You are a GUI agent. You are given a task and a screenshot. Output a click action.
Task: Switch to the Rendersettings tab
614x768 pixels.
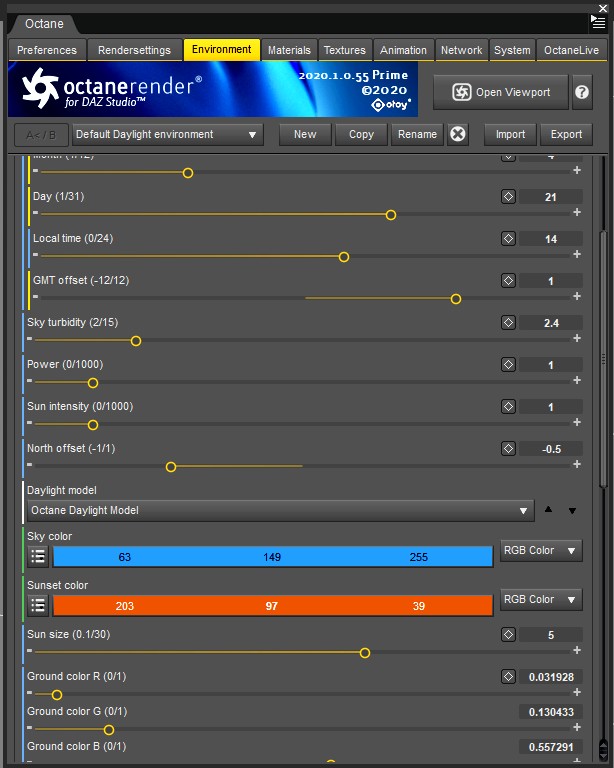coord(134,50)
